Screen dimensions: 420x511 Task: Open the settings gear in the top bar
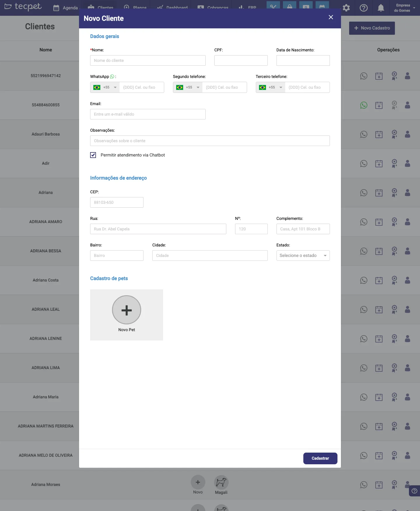[x=346, y=8]
